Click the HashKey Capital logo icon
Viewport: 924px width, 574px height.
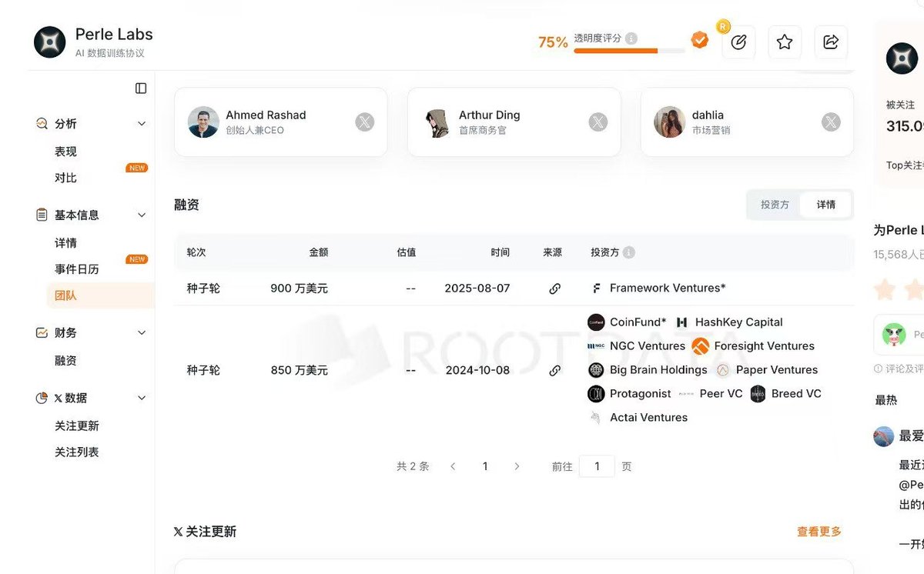[x=682, y=322]
